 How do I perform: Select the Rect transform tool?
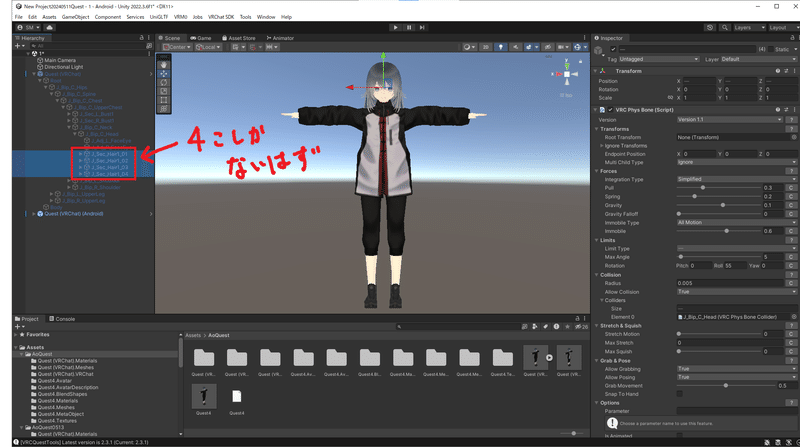[164, 100]
